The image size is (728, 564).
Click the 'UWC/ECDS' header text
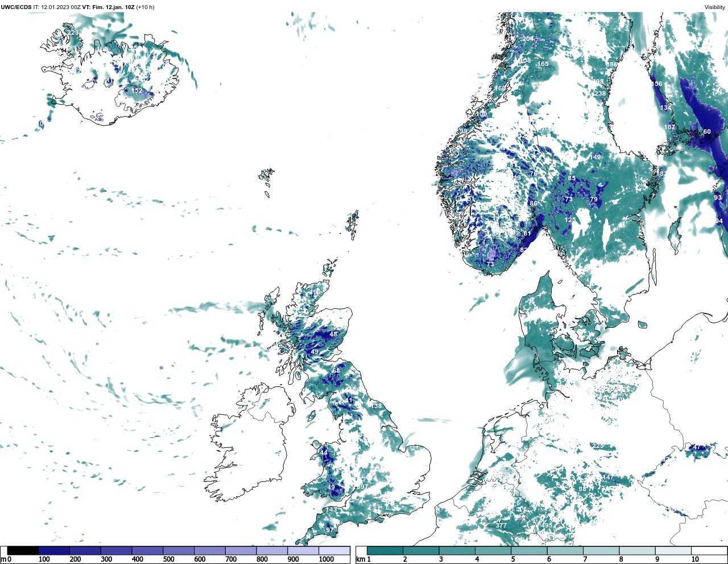coord(16,7)
